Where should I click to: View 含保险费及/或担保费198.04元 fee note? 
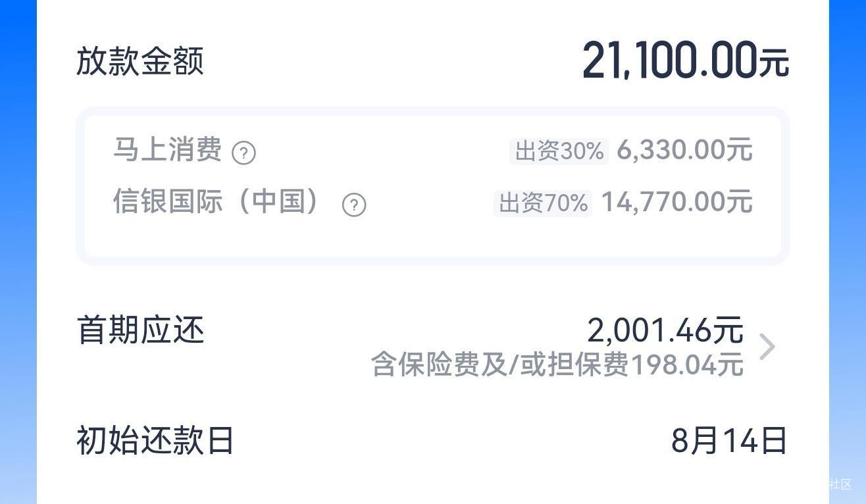pyautogui.click(x=557, y=365)
